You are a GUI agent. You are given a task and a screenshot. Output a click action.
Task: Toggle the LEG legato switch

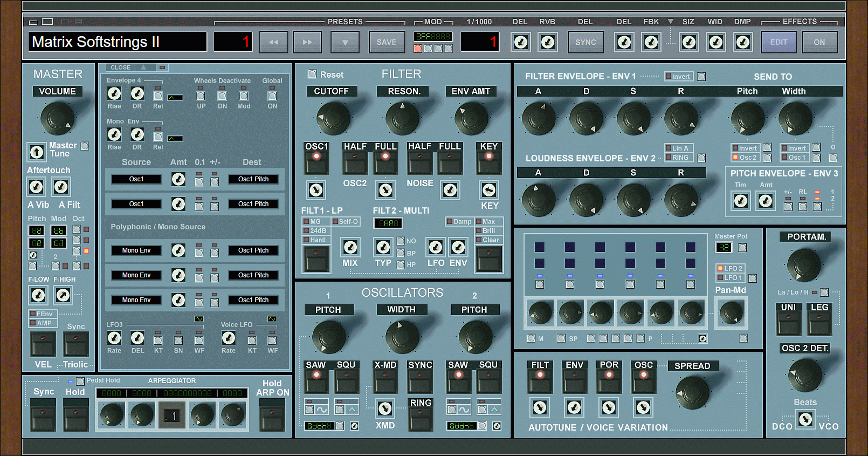tap(819, 323)
